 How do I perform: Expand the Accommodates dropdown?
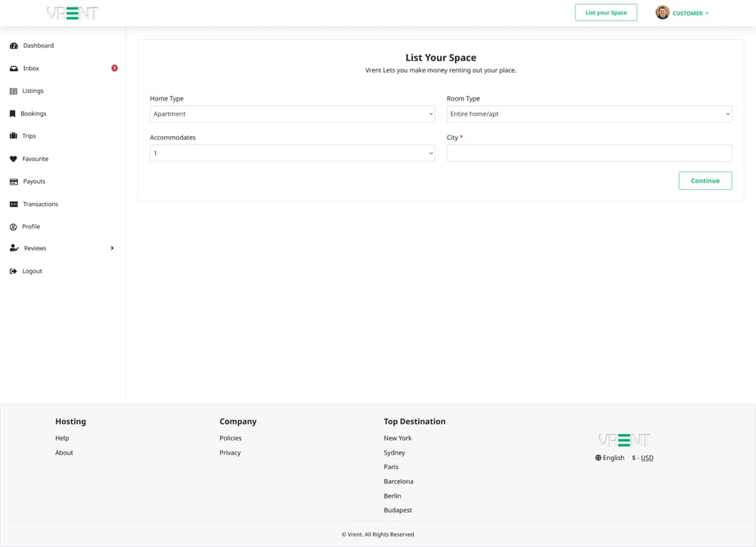point(292,154)
